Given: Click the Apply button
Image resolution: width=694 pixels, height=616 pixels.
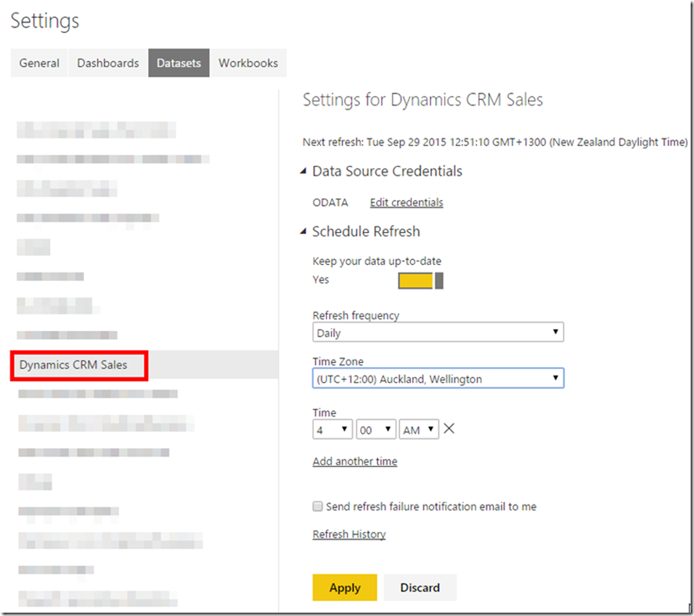Looking at the screenshot, I should pyautogui.click(x=344, y=588).
